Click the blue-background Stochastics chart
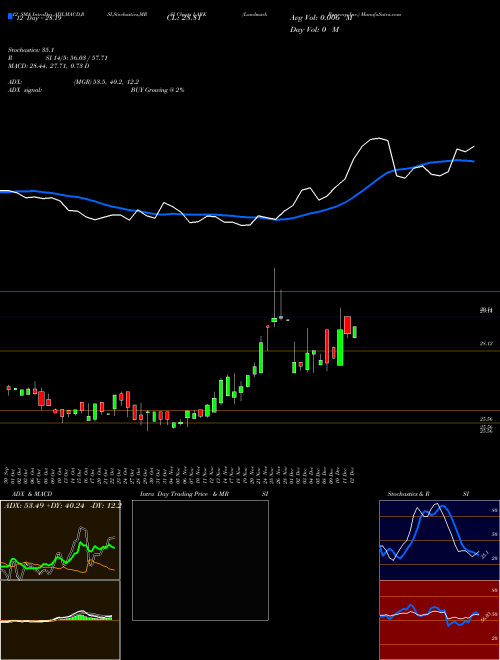This screenshot has width=500, height=660. point(439,540)
